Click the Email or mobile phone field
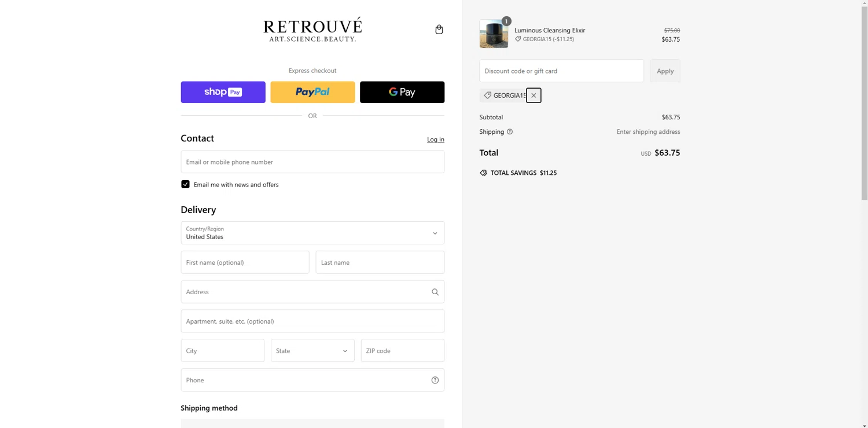The image size is (868, 428). point(312,162)
